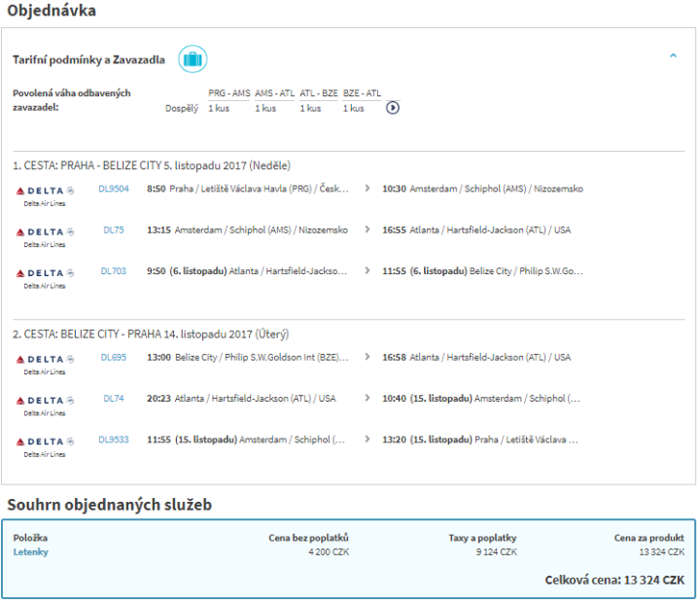Open flight number DL75 link
700x601 pixels.
(114, 230)
